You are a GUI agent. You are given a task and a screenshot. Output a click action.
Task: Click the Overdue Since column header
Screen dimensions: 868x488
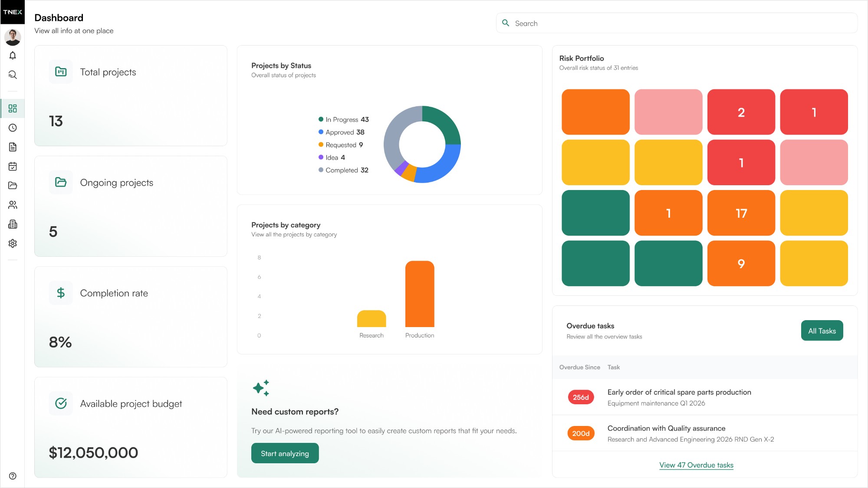point(579,367)
